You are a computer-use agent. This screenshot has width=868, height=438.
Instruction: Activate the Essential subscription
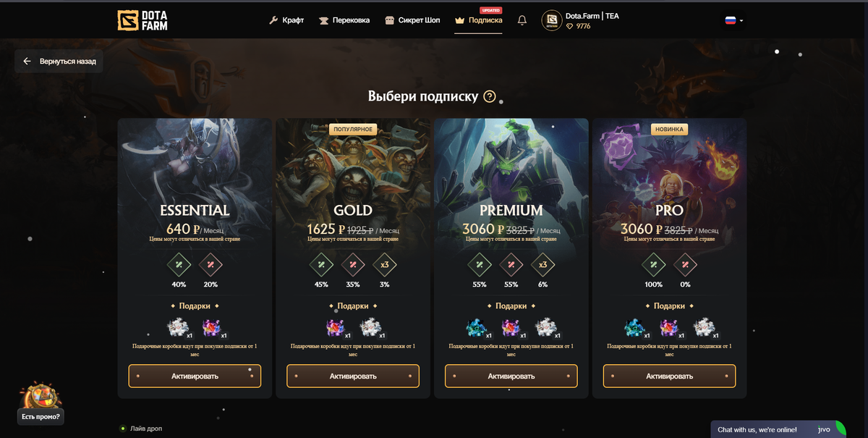point(195,376)
